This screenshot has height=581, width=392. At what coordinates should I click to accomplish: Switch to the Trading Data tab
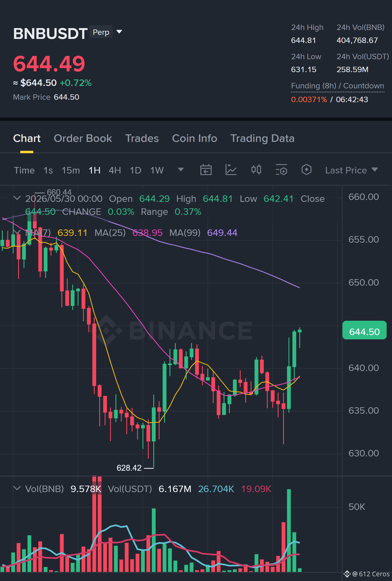click(262, 138)
